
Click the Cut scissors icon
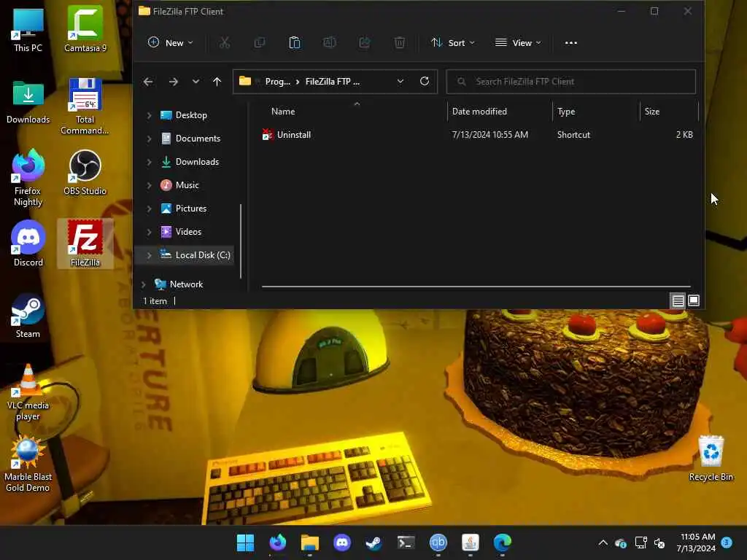click(x=225, y=43)
